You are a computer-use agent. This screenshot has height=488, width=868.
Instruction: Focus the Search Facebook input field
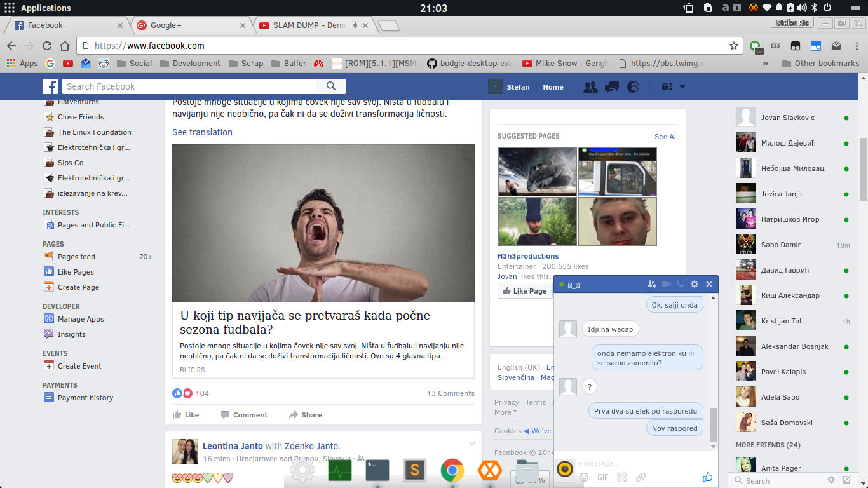[x=190, y=86]
